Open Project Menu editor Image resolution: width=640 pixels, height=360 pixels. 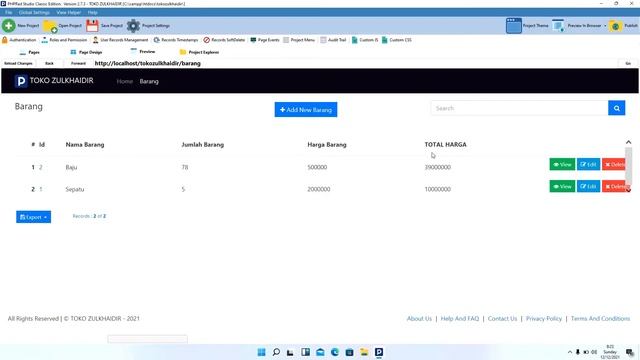(x=299, y=40)
